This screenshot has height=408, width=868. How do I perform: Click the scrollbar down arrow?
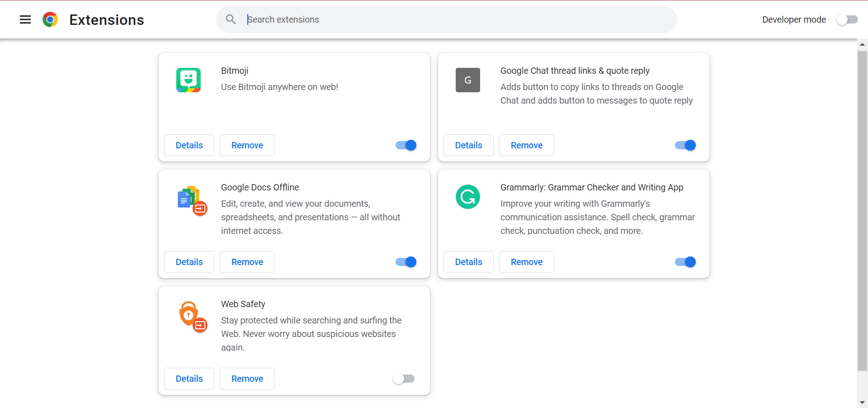tap(862, 402)
